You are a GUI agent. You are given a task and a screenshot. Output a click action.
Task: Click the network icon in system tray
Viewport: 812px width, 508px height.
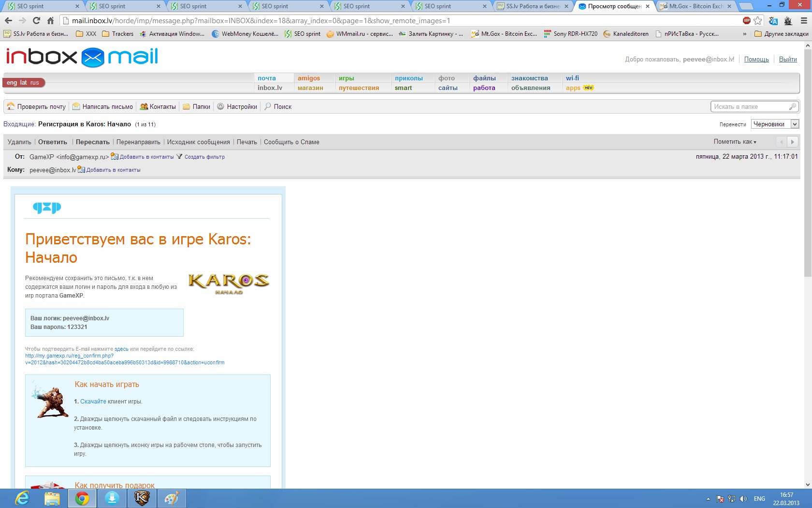click(732, 499)
